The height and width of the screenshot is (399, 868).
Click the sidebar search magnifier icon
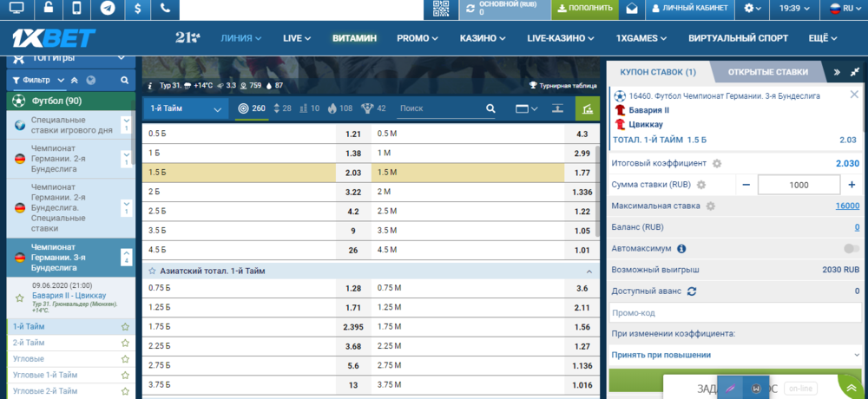click(x=124, y=81)
